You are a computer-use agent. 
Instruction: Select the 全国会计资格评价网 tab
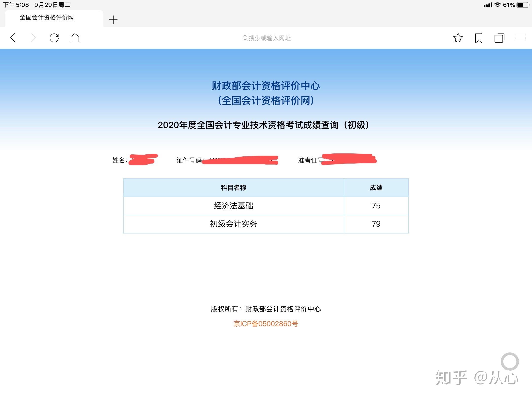tap(54, 18)
